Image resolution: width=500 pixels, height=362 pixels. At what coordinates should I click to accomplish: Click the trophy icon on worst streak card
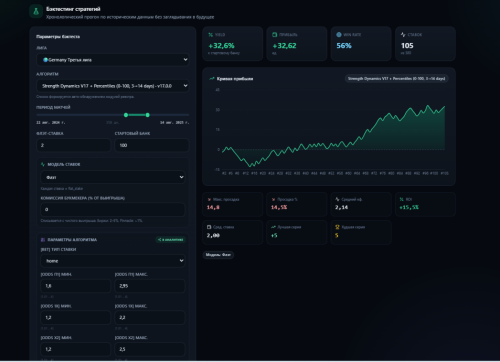[x=337, y=227]
